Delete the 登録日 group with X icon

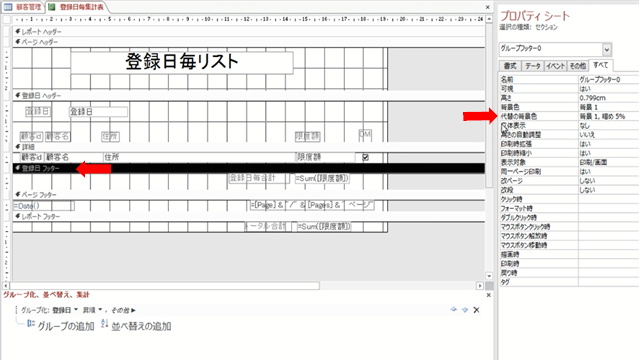tap(476, 310)
